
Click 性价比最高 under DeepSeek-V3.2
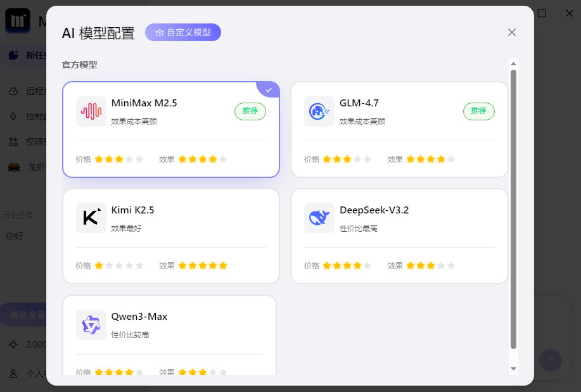(x=359, y=228)
